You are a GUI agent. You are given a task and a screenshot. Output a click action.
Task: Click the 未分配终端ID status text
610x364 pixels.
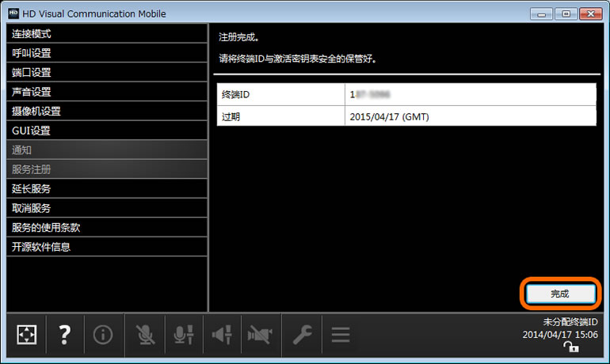(x=570, y=321)
